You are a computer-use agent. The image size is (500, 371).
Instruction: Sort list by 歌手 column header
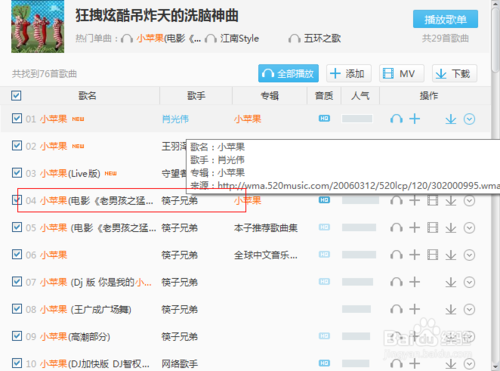point(196,96)
